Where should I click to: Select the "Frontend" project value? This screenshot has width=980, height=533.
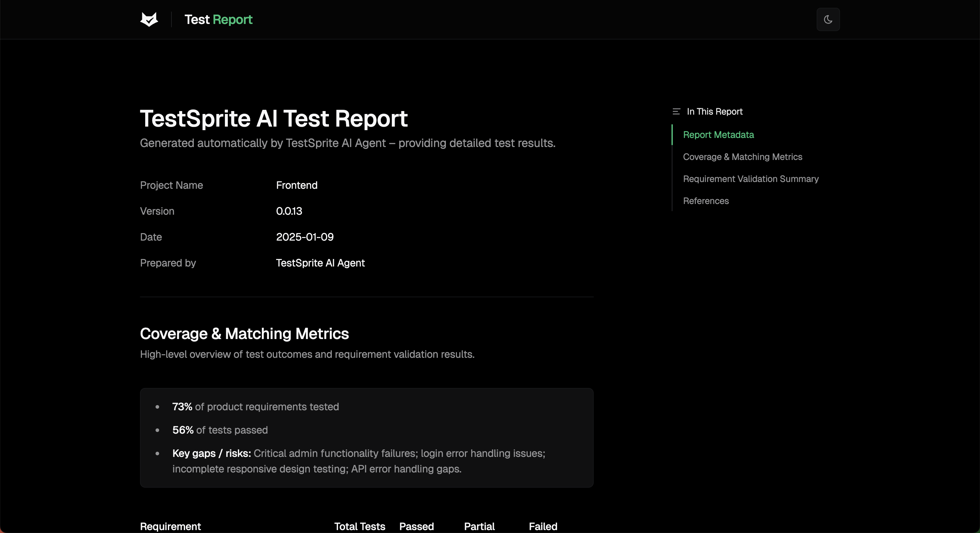click(296, 185)
